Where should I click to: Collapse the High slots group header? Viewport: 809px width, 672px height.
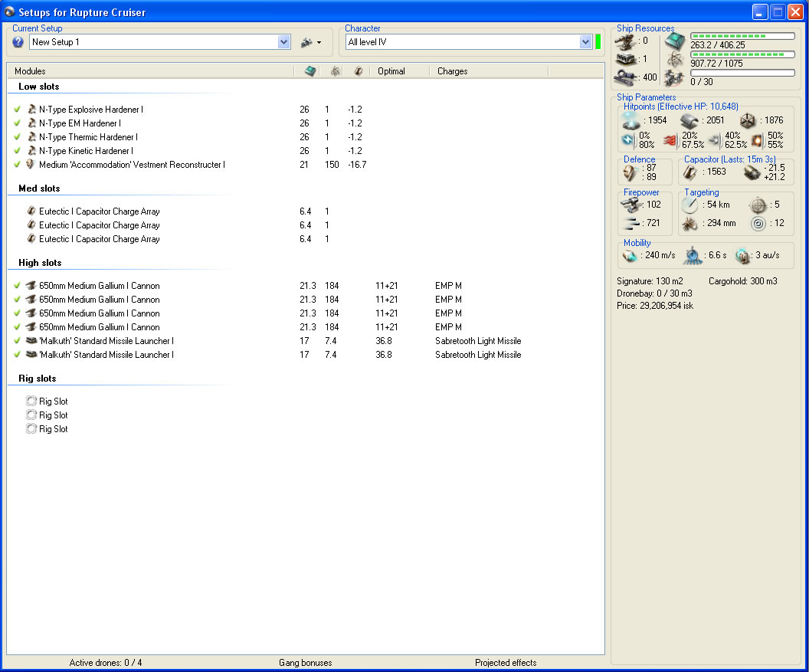[40, 263]
